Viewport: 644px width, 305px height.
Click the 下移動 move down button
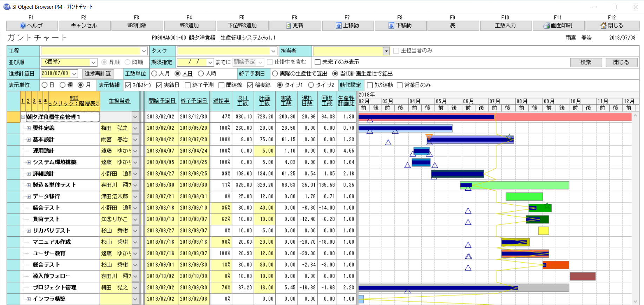[400, 26]
